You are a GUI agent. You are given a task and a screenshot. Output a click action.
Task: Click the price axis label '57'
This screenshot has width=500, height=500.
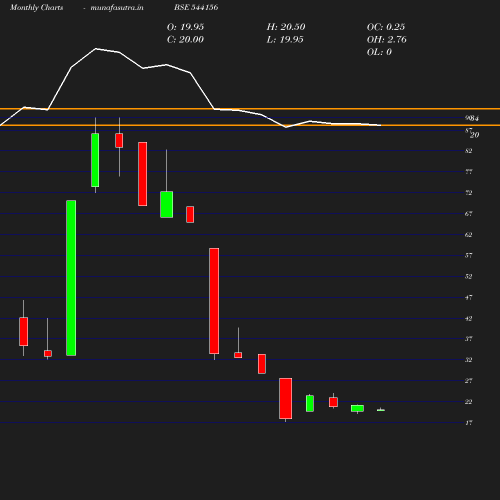(x=469, y=255)
